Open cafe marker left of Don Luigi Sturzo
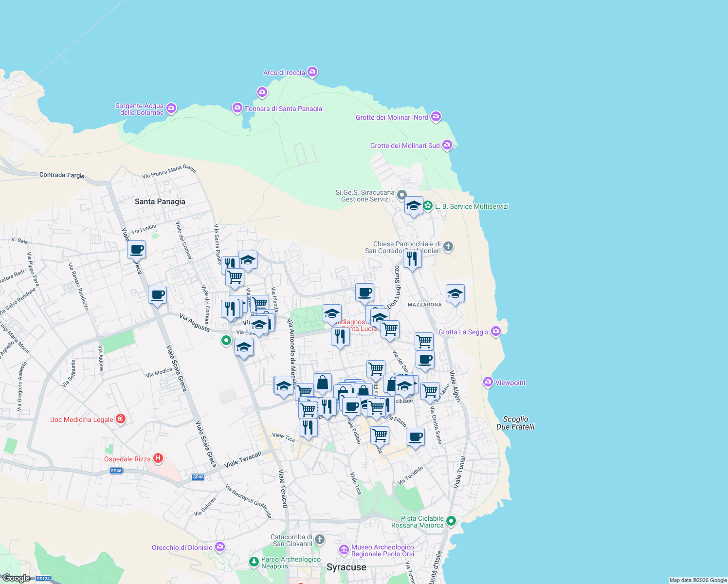The height and width of the screenshot is (584, 728). point(364,293)
